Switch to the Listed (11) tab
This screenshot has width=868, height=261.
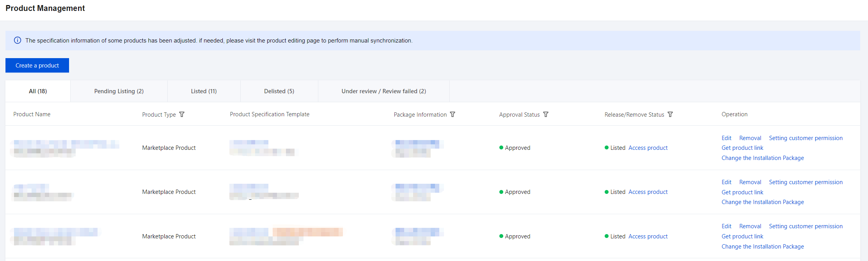click(x=204, y=91)
